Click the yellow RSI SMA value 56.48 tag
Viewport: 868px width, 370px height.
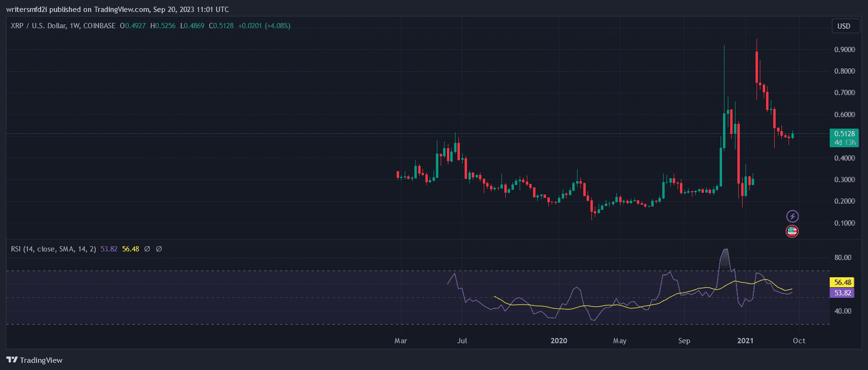pos(842,283)
